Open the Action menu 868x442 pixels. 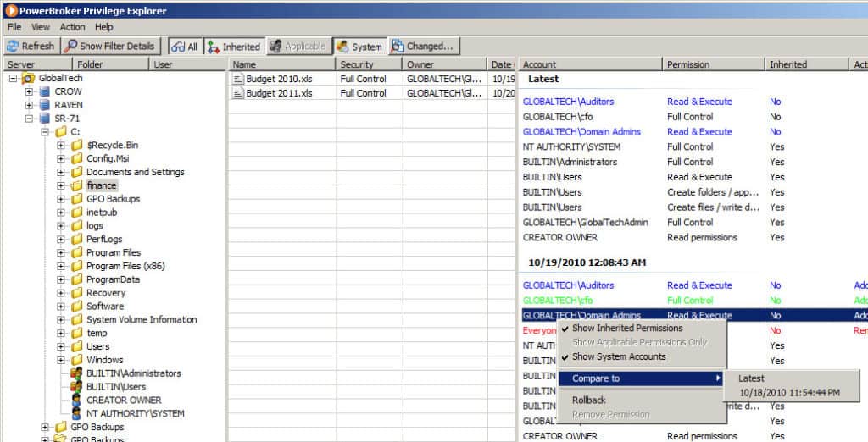coord(73,27)
